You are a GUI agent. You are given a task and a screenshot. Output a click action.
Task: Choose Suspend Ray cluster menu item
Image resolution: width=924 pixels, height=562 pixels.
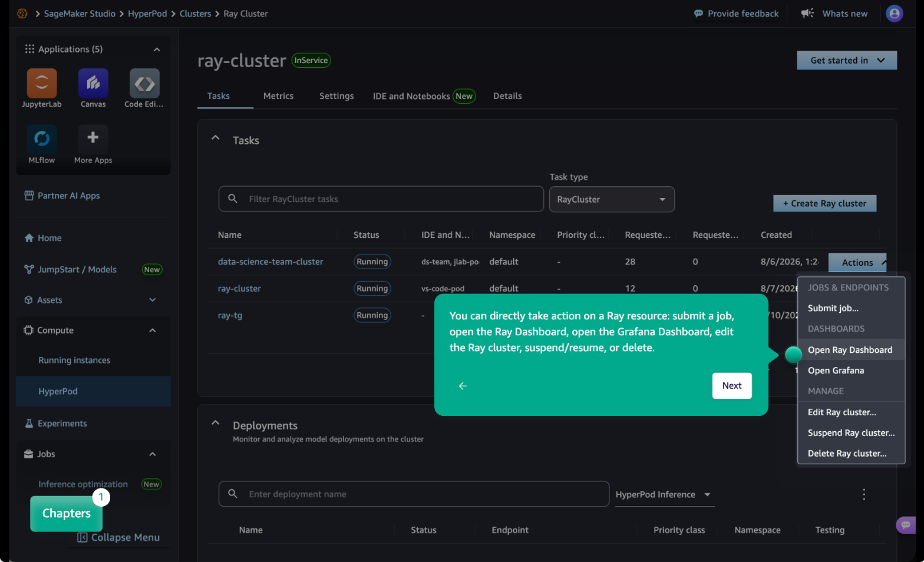pyautogui.click(x=851, y=433)
